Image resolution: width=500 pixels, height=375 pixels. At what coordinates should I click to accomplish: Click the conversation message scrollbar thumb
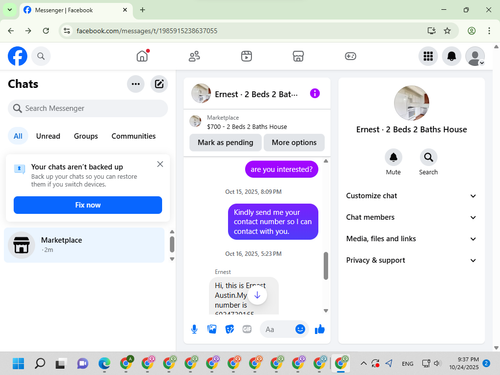coord(326,266)
